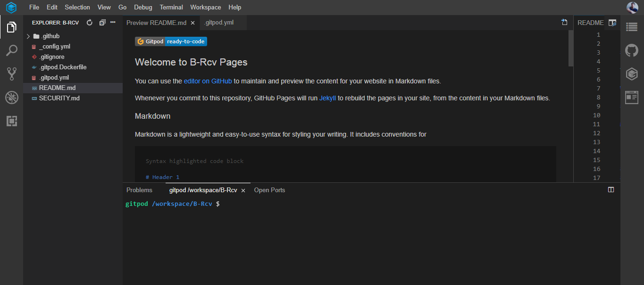Open the preview panel icon in right sidebar
The image size is (644, 285).
[632, 98]
